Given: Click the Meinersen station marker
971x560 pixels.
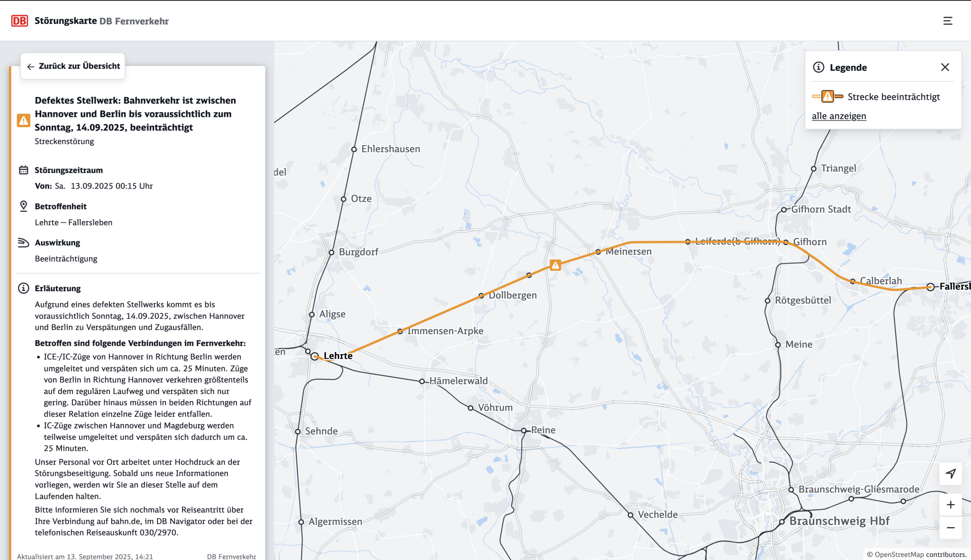Looking at the screenshot, I should tap(598, 252).
